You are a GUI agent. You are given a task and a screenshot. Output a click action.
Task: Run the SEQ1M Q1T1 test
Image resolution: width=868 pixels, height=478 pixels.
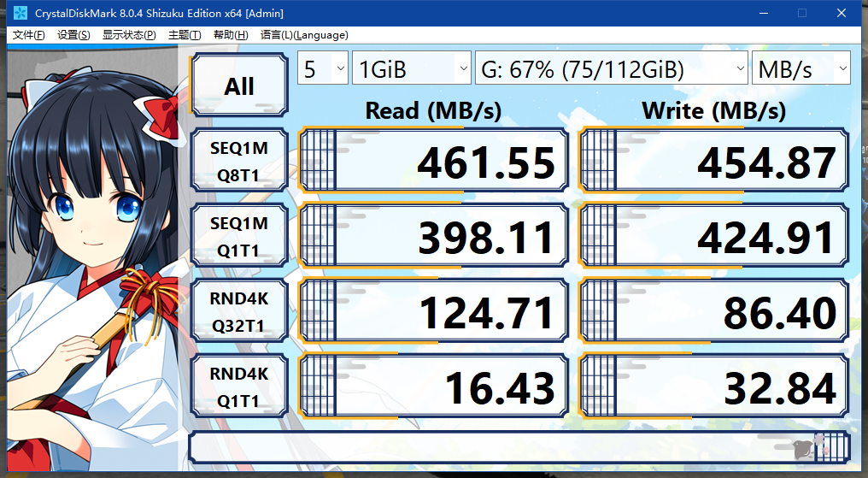point(239,236)
